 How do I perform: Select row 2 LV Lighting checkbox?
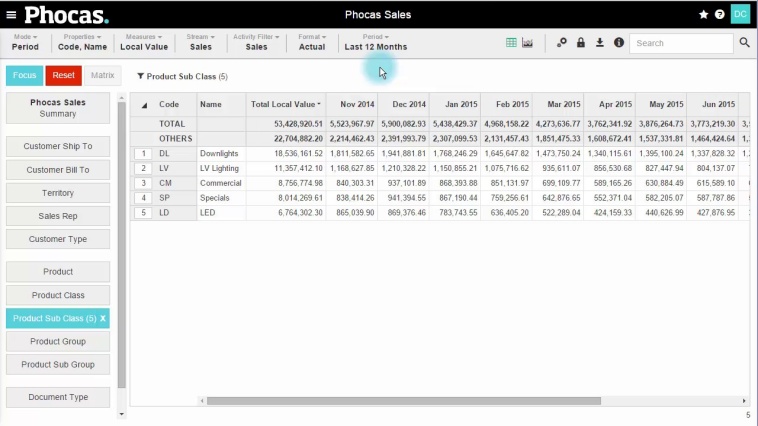click(x=143, y=168)
